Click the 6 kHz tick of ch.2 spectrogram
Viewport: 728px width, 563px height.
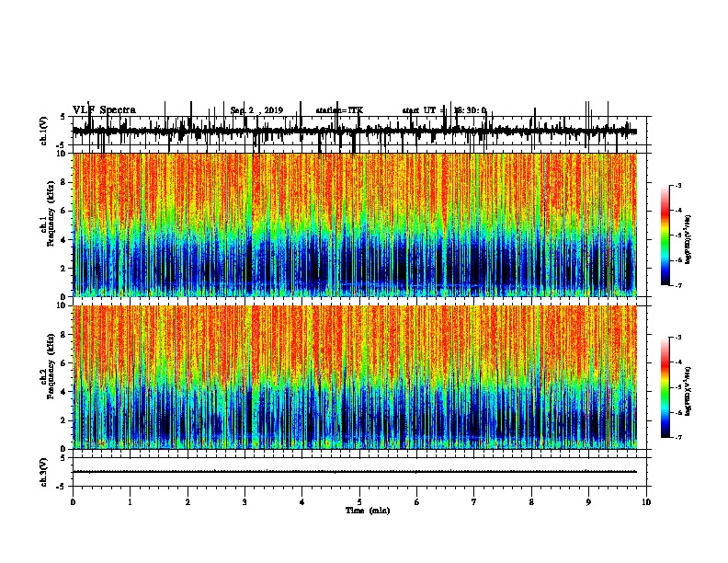pos(64,363)
